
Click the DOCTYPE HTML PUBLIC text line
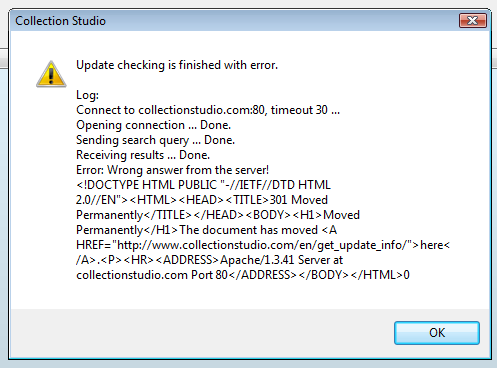203,185
